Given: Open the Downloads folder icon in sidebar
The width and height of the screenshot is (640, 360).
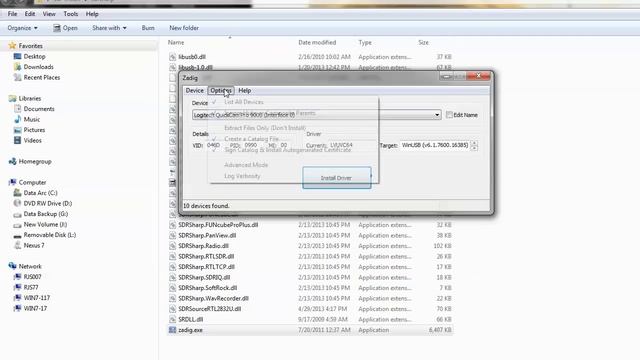Looking at the screenshot, I should (x=17, y=67).
